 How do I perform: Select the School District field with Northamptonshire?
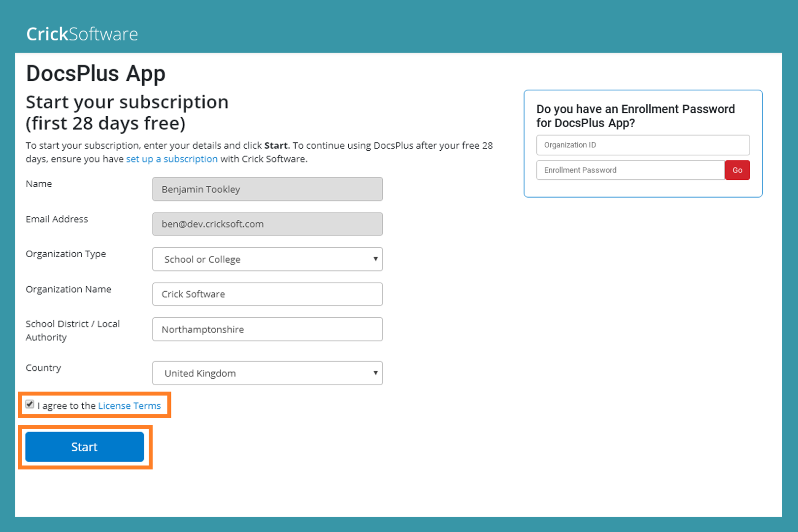pos(267,330)
